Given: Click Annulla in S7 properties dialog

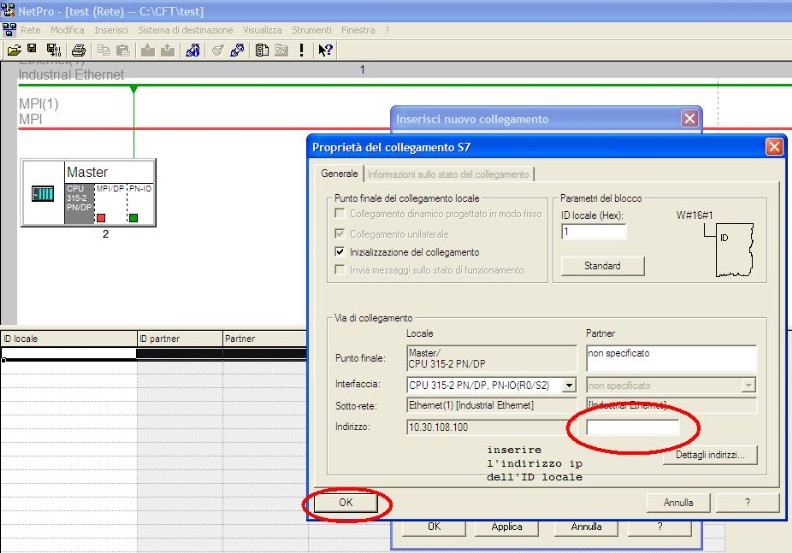Looking at the screenshot, I should tap(678, 502).
